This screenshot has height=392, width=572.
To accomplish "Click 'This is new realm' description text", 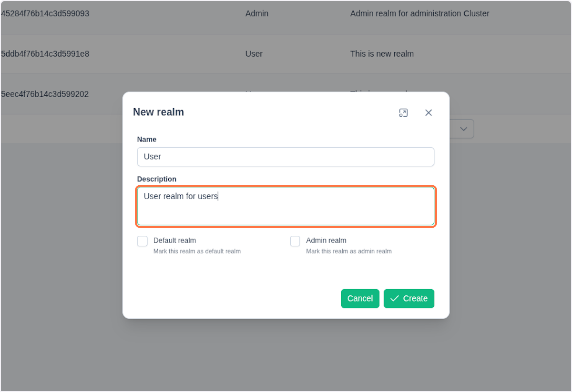I will pyautogui.click(x=381, y=54).
